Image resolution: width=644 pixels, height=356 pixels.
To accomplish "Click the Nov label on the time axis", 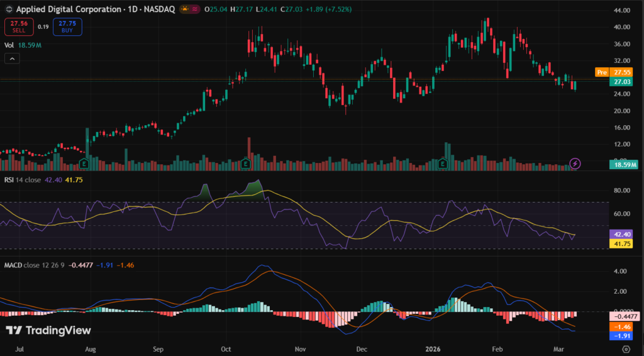I will point(300,348).
